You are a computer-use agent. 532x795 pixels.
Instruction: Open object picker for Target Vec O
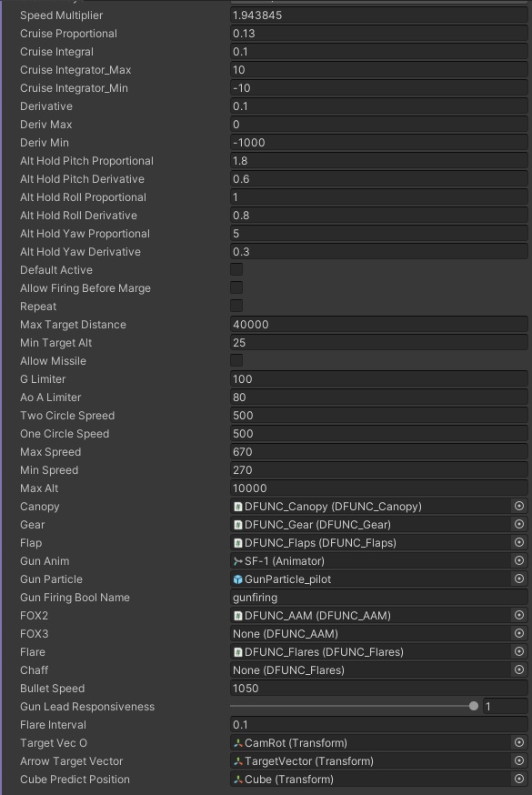point(519,743)
